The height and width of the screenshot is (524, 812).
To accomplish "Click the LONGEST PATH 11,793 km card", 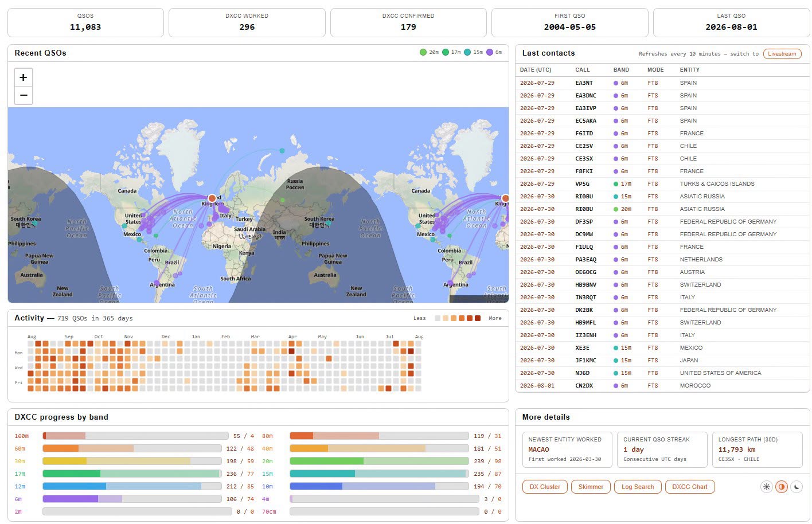I will pyautogui.click(x=757, y=449).
